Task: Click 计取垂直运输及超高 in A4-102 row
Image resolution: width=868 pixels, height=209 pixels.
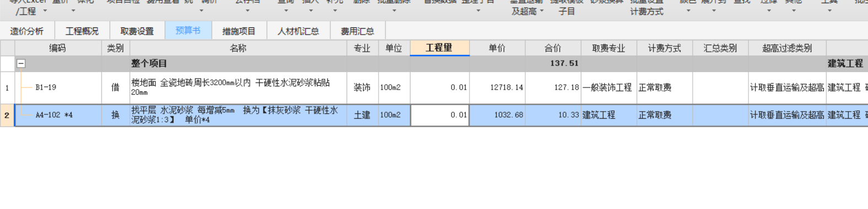Action: [787, 116]
